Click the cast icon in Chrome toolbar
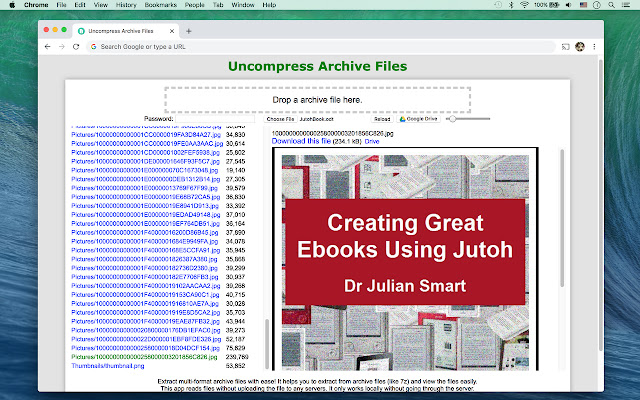 [x=565, y=47]
